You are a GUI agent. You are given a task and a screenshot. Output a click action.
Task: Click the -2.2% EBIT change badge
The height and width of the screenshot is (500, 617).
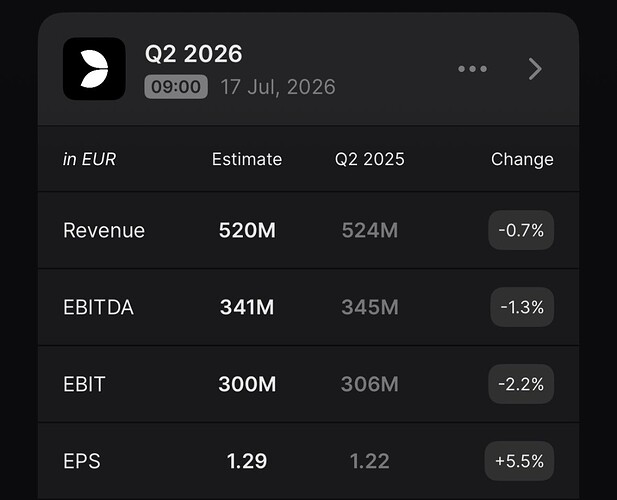coord(521,384)
